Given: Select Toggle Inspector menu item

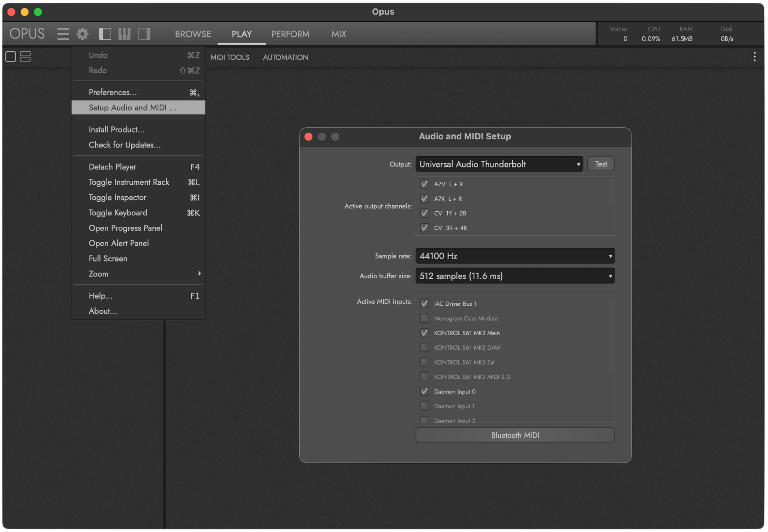Looking at the screenshot, I should (x=138, y=197).
